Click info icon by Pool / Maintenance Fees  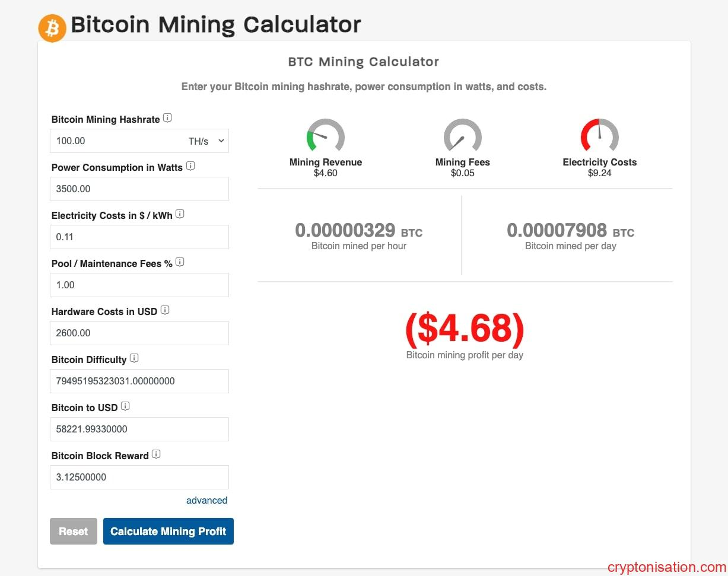[180, 262]
